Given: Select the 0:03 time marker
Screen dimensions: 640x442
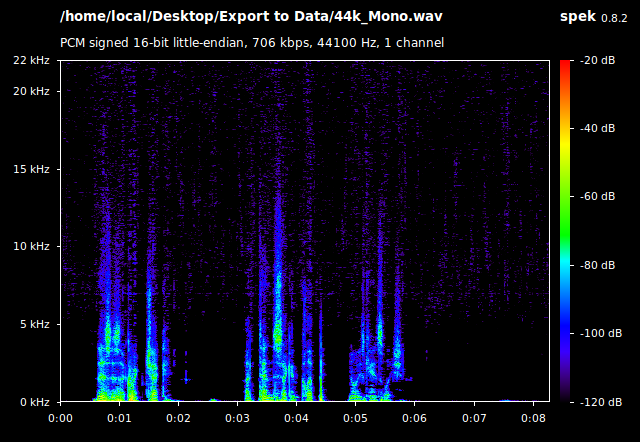Looking at the screenshot, I should [237, 418].
